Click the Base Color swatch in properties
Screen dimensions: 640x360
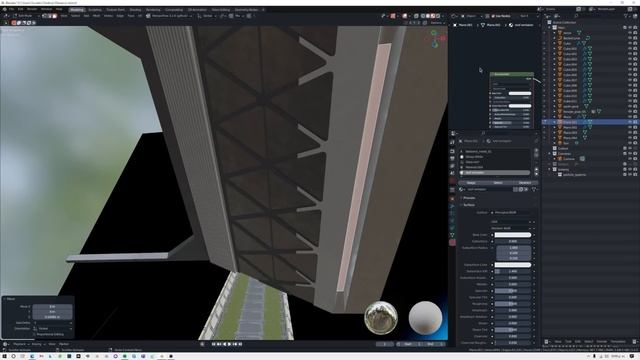tap(513, 235)
